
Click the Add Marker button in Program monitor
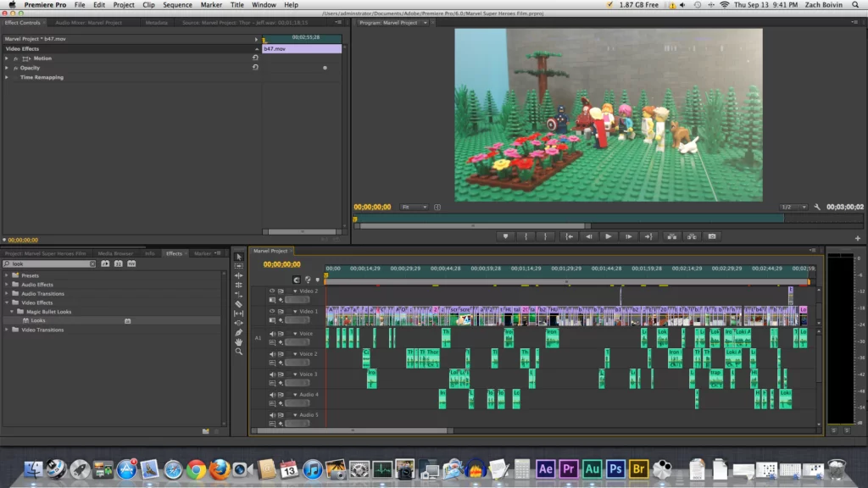[x=505, y=237]
